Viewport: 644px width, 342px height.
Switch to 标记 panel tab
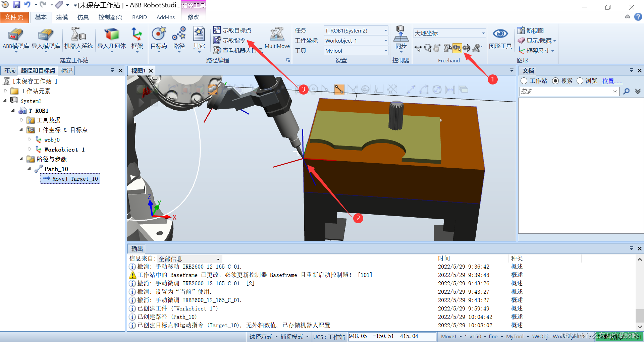66,70
